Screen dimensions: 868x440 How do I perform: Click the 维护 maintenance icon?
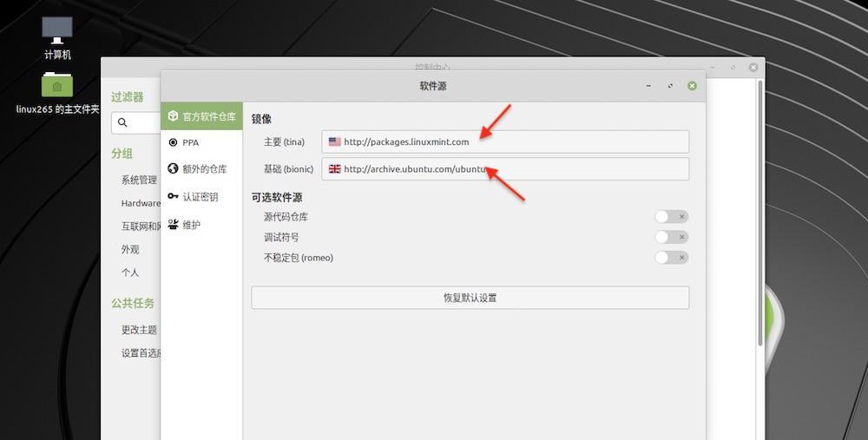[x=173, y=224]
